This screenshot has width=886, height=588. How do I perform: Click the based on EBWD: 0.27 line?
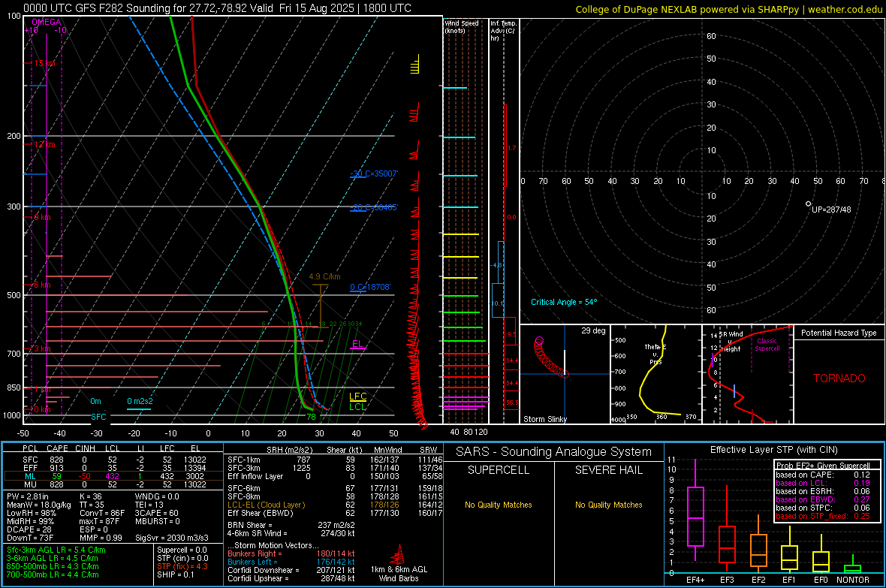coord(823,499)
